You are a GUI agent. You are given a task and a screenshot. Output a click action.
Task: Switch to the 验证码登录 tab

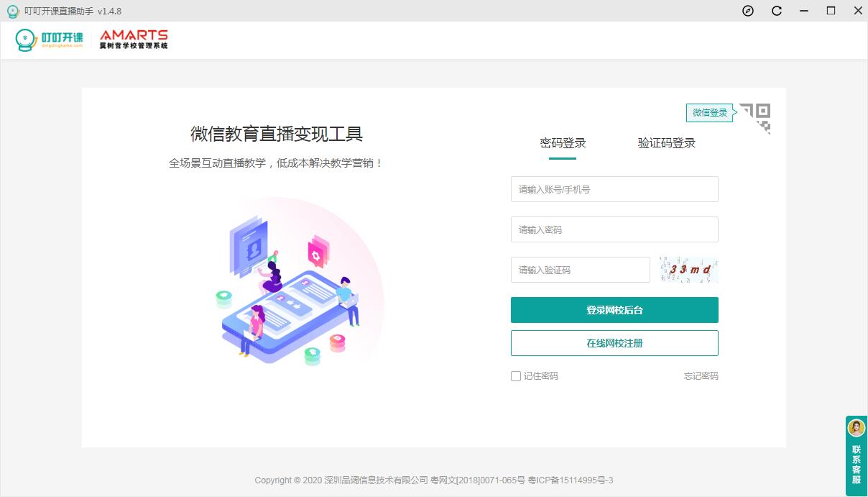[667, 143]
